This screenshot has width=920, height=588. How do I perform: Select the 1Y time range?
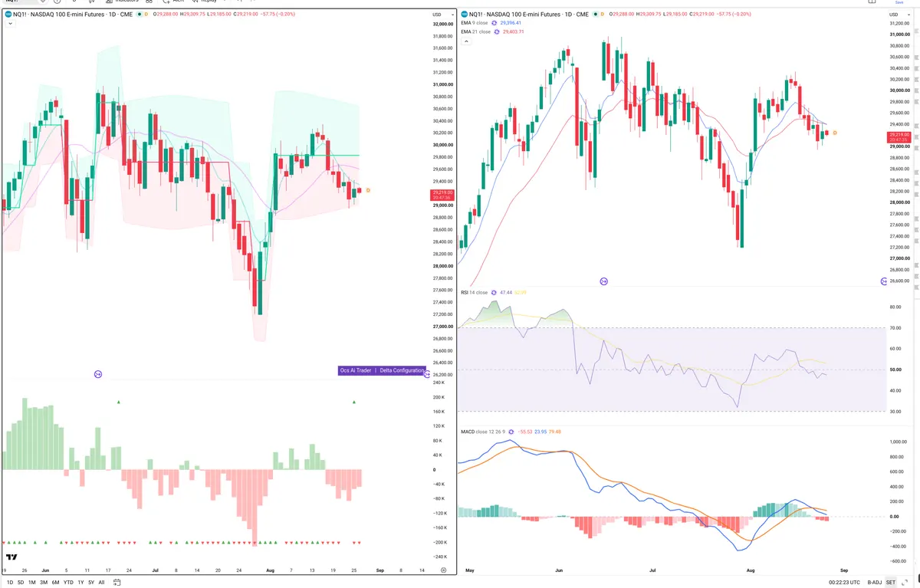point(80,582)
